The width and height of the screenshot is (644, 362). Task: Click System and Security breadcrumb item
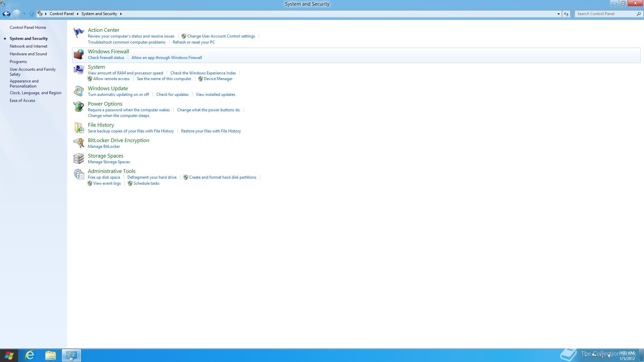(x=99, y=14)
